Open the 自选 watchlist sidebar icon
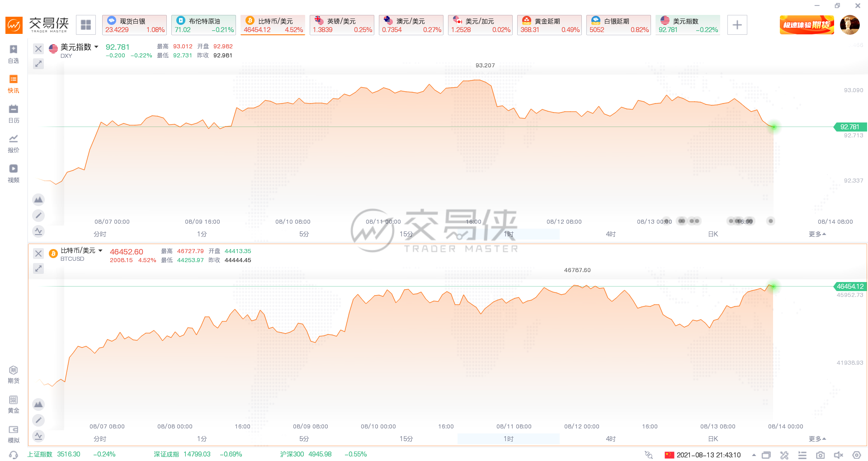 [14, 54]
